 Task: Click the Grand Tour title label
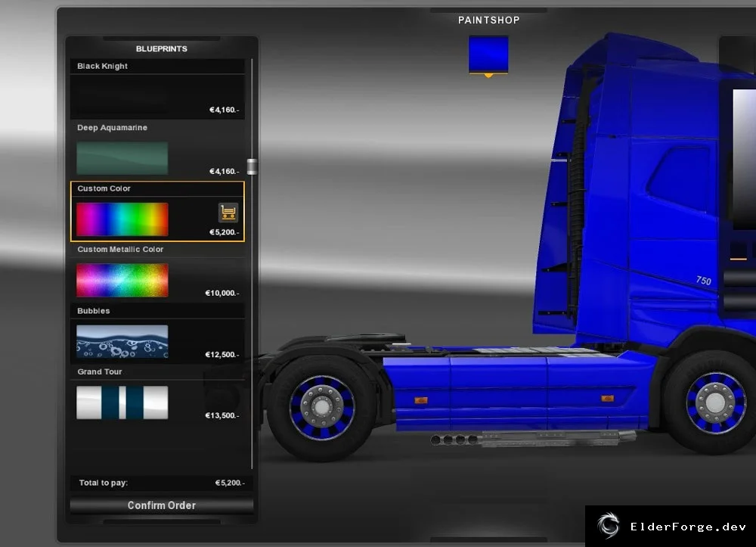tap(99, 372)
